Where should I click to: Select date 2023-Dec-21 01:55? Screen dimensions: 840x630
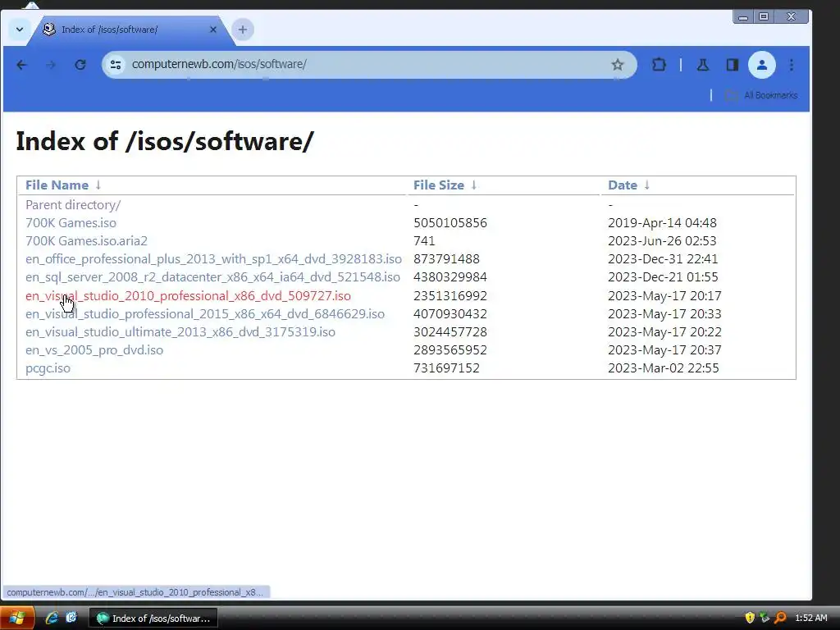click(663, 277)
